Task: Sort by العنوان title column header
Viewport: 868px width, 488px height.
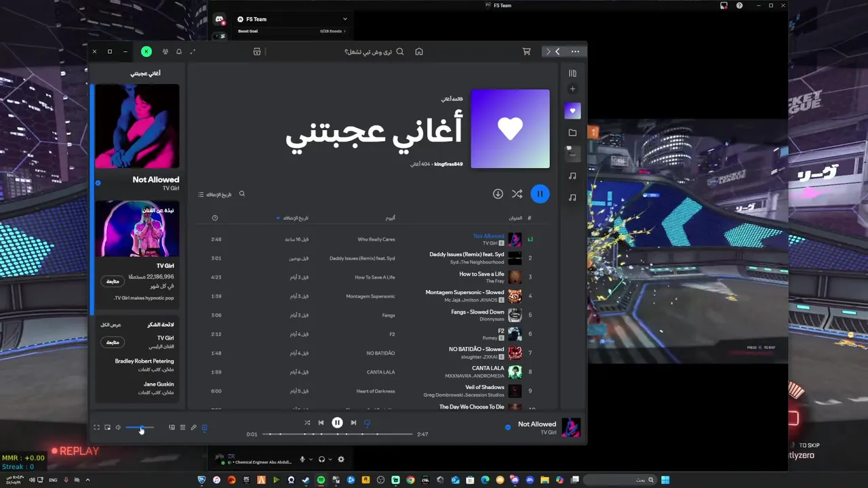Action: pos(516,218)
